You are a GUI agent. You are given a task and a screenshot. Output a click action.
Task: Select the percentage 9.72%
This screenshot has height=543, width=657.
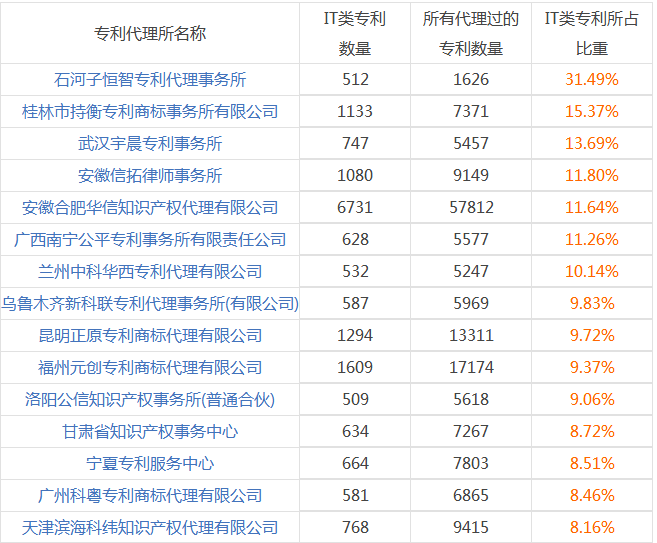(592, 335)
